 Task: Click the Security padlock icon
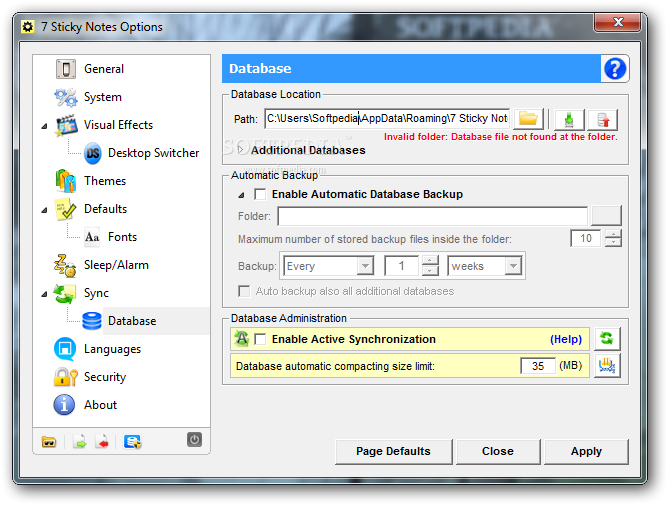pos(66,377)
